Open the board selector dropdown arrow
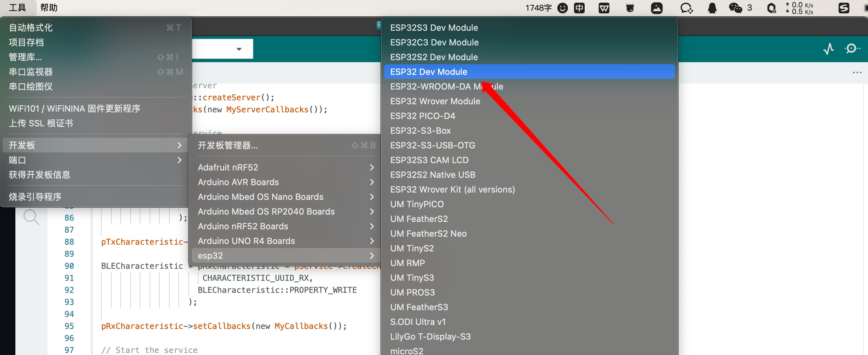Viewport: 868px width, 355px height. click(239, 49)
